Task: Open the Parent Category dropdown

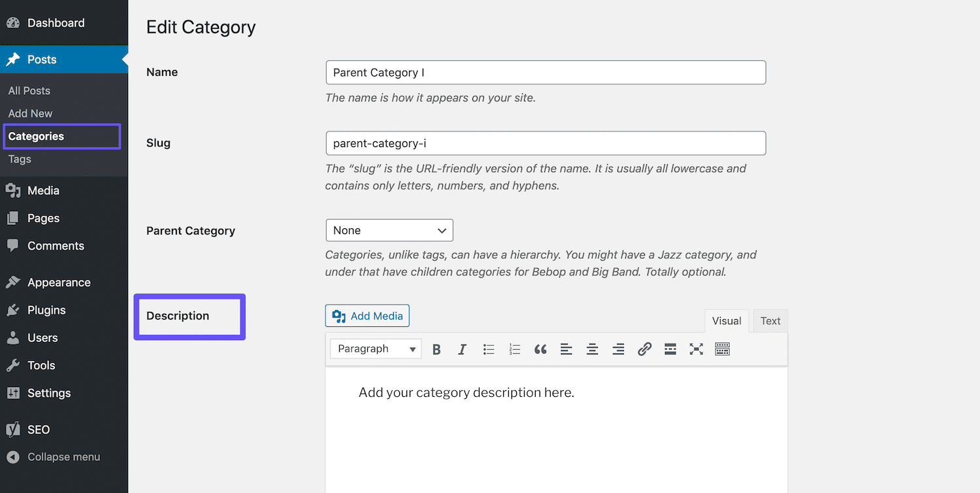Action: coord(389,230)
